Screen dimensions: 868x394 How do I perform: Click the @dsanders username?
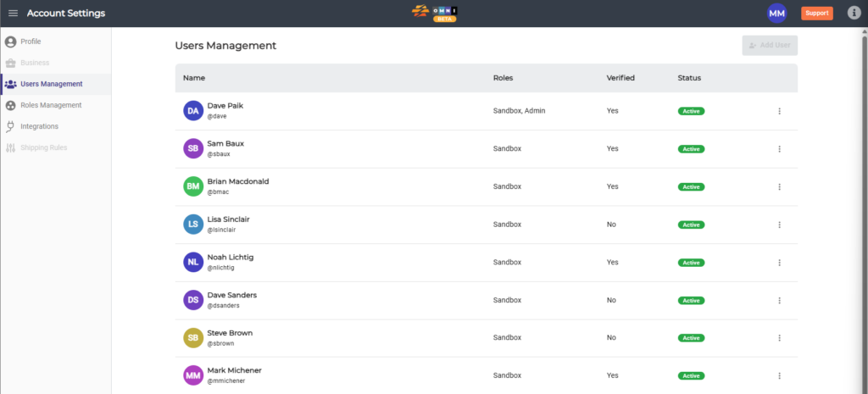pyautogui.click(x=224, y=306)
